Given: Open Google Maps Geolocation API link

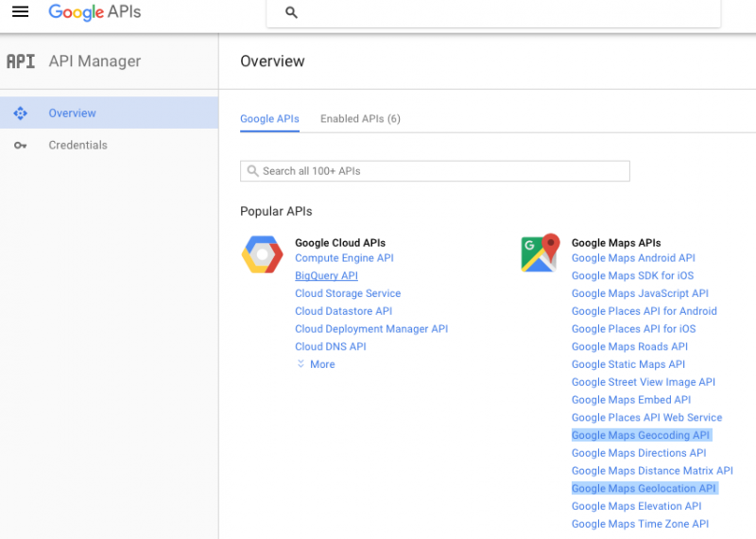Looking at the screenshot, I should [644, 488].
